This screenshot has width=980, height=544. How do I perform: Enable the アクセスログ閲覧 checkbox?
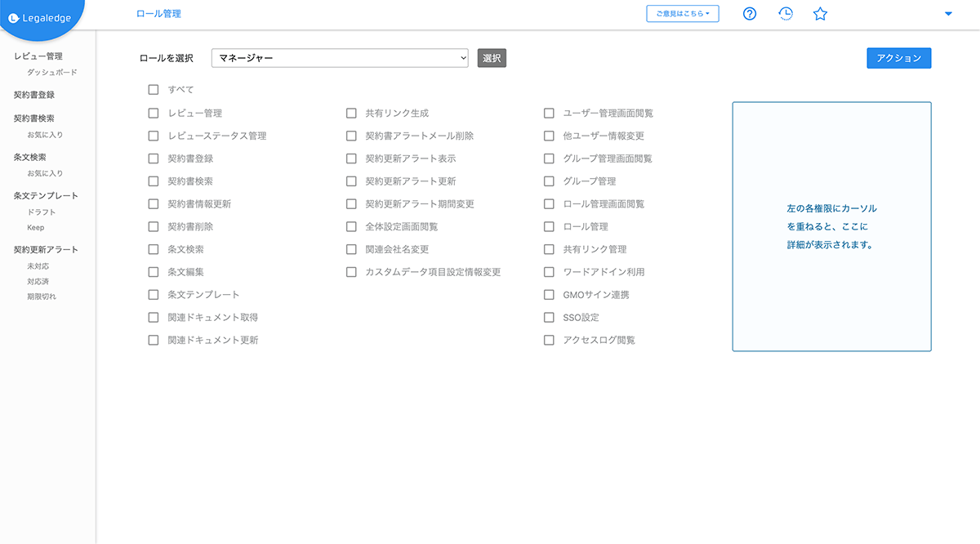pyautogui.click(x=549, y=340)
